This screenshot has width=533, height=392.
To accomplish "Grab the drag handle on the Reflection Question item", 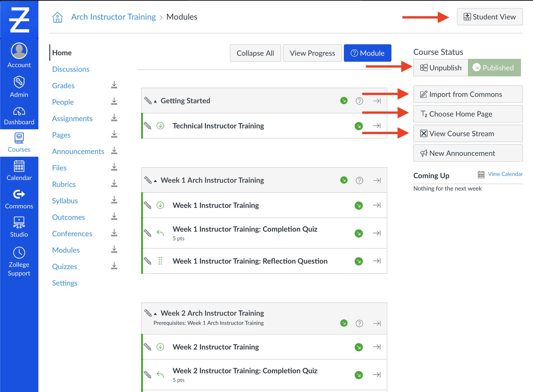I will 160,261.
